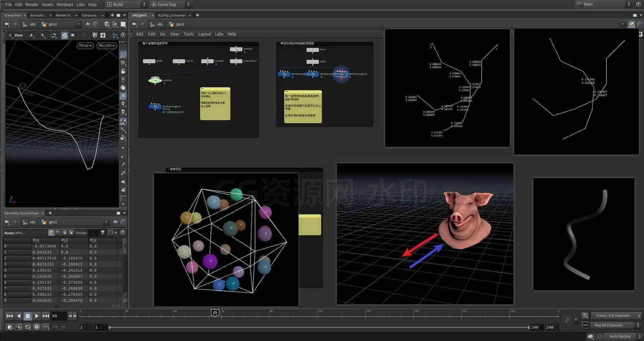Click the pig head thumbnail image
Image resolution: width=644 pixels, height=341 pixels.
point(425,234)
